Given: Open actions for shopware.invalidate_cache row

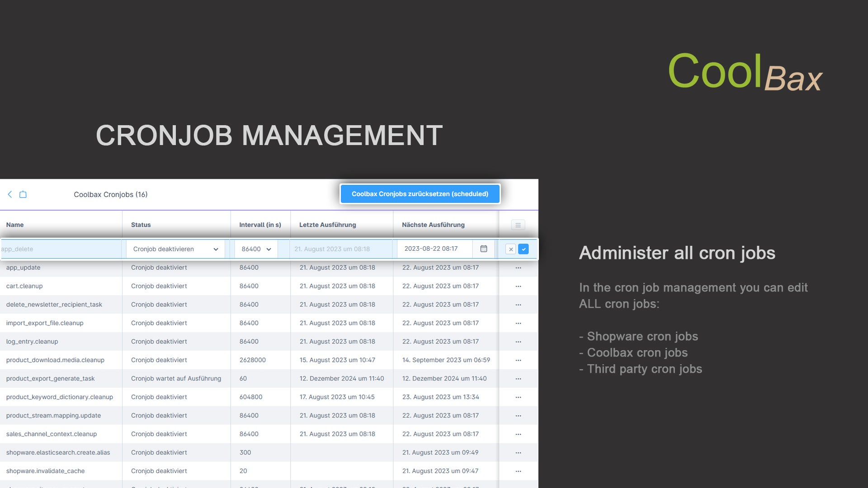Looking at the screenshot, I should coord(518,471).
